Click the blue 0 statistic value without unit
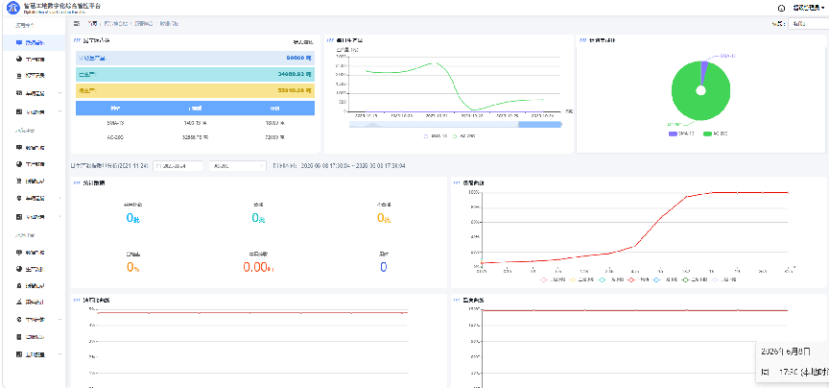Image resolution: width=830 pixels, height=388 pixels. pyautogui.click(x=383, y=267)
